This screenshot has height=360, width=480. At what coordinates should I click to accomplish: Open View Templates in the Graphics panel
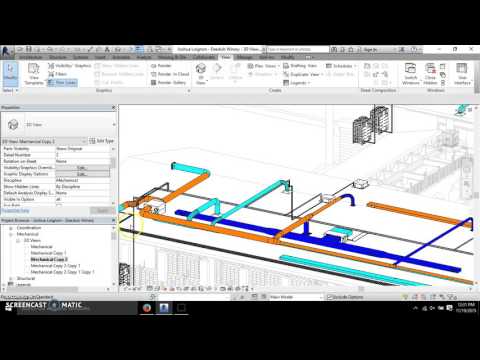(x=34, y=74)
